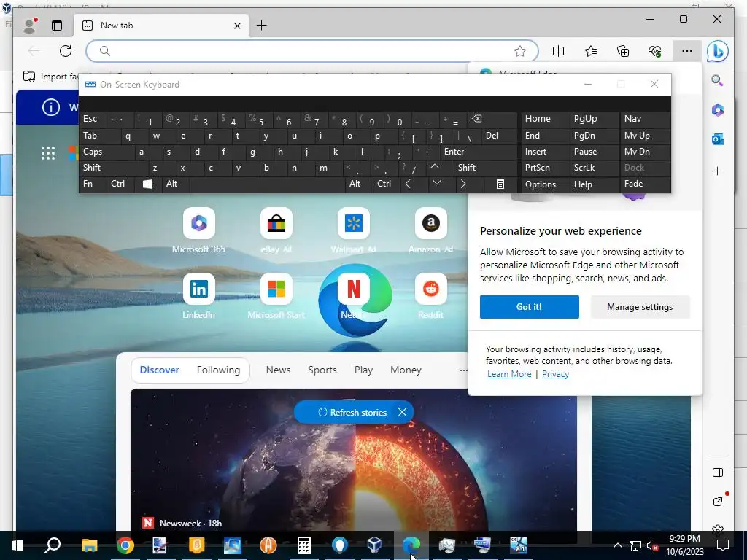The image size is (747, 560).
Task: Toggle right Shift key on keyboard
Action: 485,168
